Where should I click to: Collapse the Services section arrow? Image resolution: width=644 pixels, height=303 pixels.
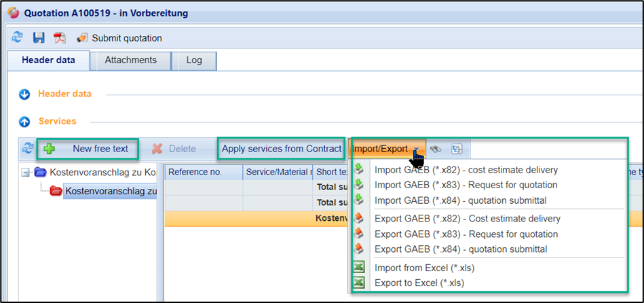25,122
